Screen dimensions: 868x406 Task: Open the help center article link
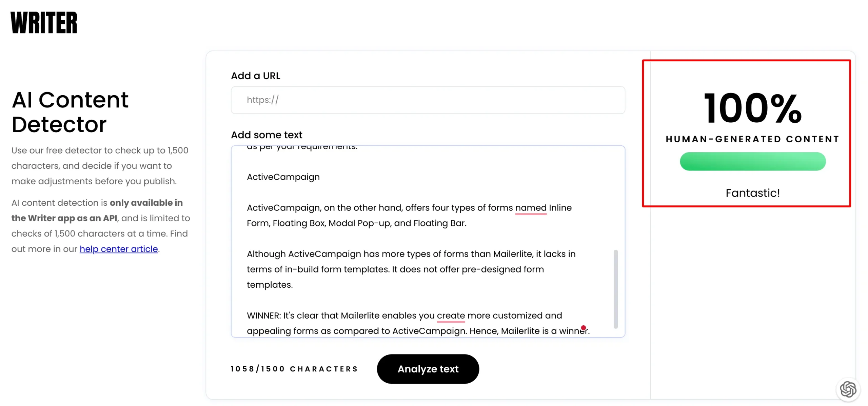coord(119,249)
